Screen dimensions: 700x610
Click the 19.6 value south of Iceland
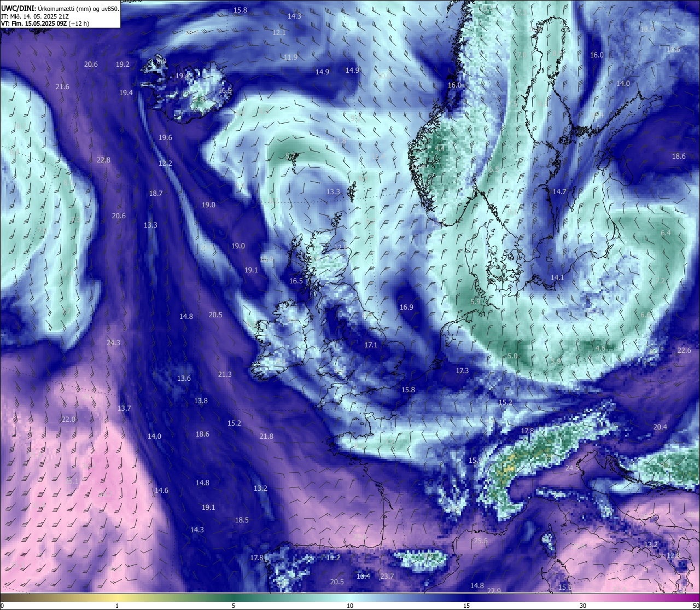click(x=165, y=138)
